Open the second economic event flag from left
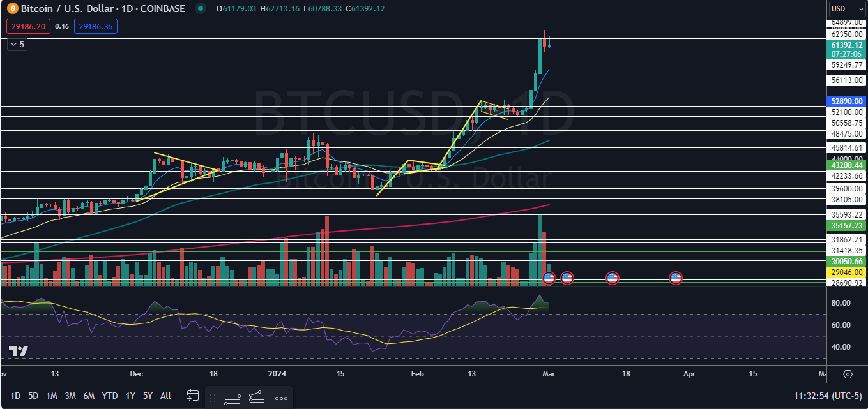 (567, 278)
